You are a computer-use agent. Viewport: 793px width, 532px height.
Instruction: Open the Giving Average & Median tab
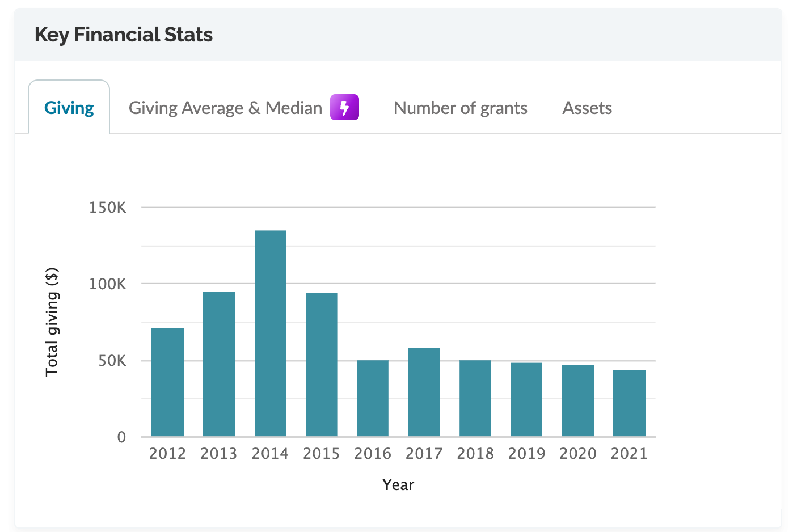(225, 108)
